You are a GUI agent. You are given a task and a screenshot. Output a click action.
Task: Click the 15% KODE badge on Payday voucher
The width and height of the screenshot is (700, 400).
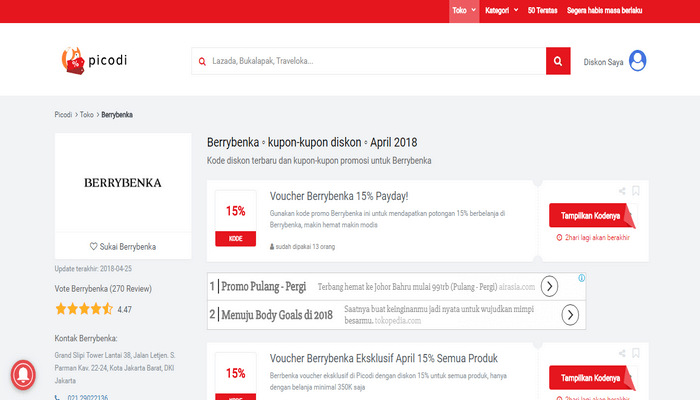pyautogui.click(x=236, y=218)
